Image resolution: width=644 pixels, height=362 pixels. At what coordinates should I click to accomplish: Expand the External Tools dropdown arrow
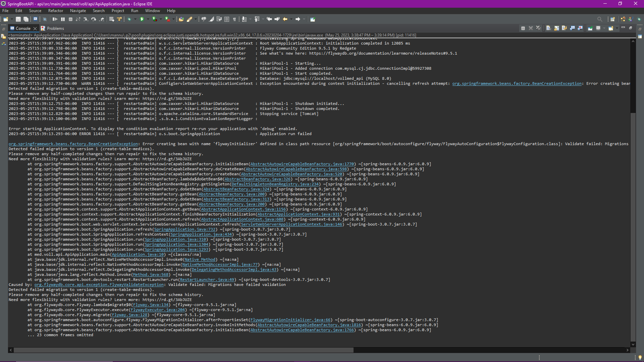[173, 19]
